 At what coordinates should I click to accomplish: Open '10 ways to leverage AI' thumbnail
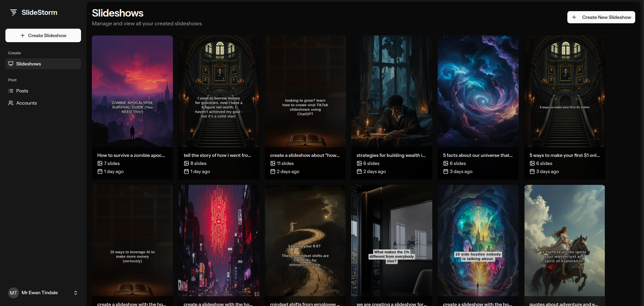tap(132, 241)
